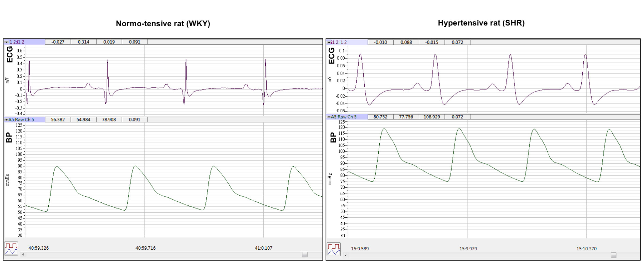Image resolution: width=644 pixels, height=266 pixels.
Task: Click the mmHg unit label in the SHR panel
Action: pyautogui.click(x=330, y=179)
